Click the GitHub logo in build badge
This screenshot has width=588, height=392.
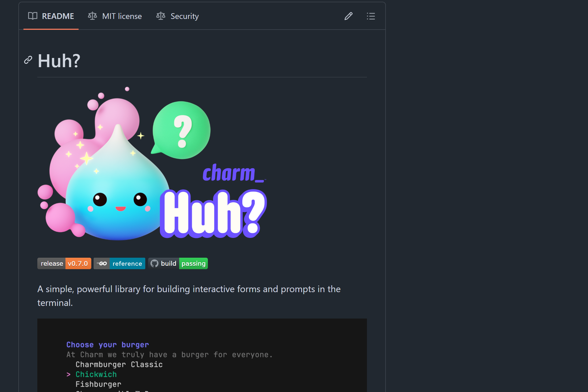[154, 263]
